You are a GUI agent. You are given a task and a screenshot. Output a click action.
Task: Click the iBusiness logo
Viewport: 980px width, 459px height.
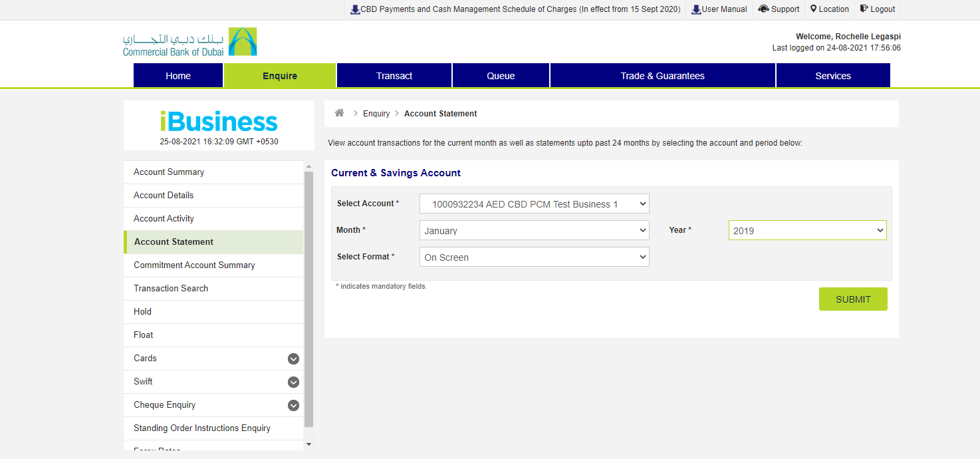[219, 122]
